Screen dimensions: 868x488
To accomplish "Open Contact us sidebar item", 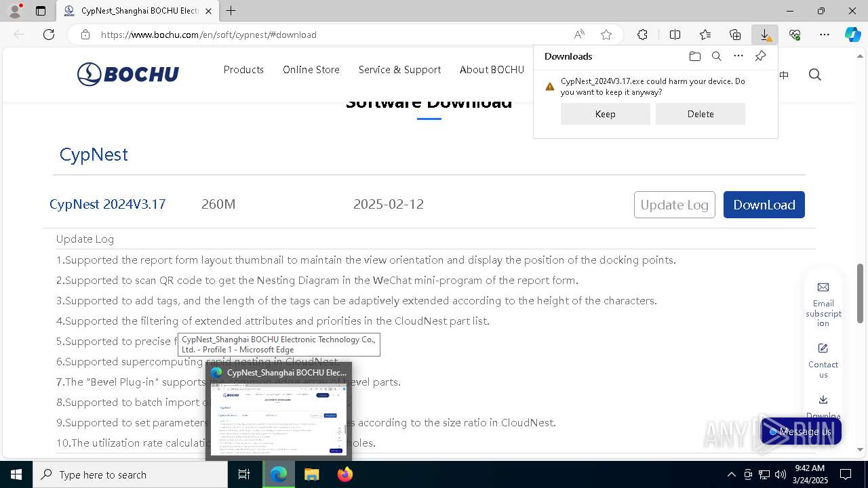I will coord(823,361).
